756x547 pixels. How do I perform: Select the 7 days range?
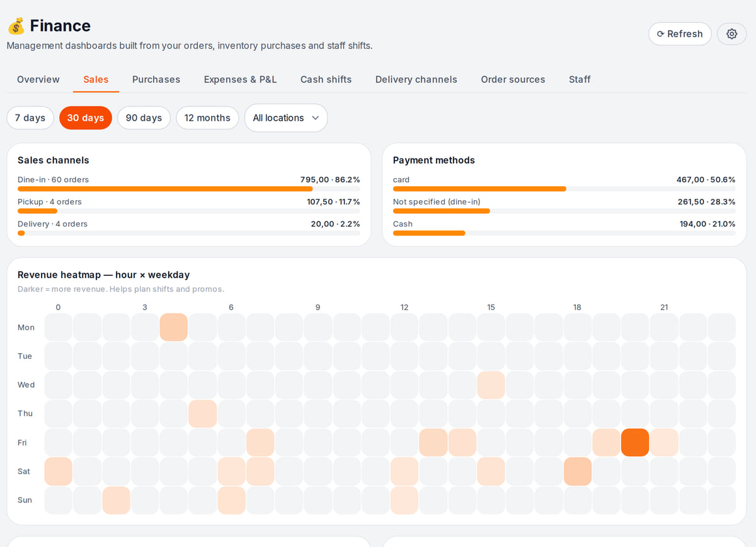tap(30, 118)
